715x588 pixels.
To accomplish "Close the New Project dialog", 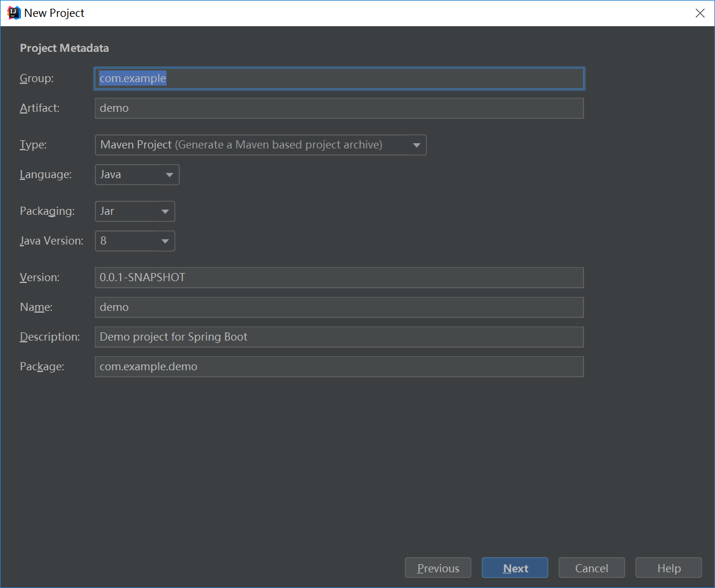I will (x=700, y=13).
